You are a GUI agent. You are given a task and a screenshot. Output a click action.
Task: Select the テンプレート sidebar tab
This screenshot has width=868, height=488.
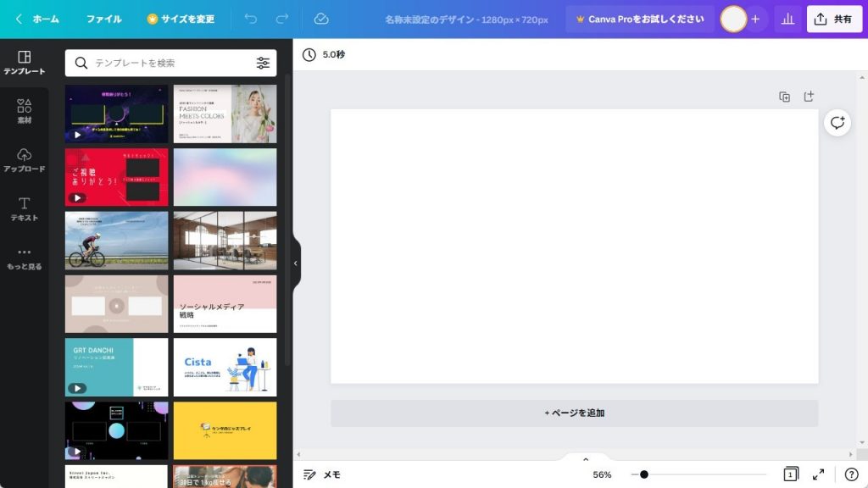[25, 63]
